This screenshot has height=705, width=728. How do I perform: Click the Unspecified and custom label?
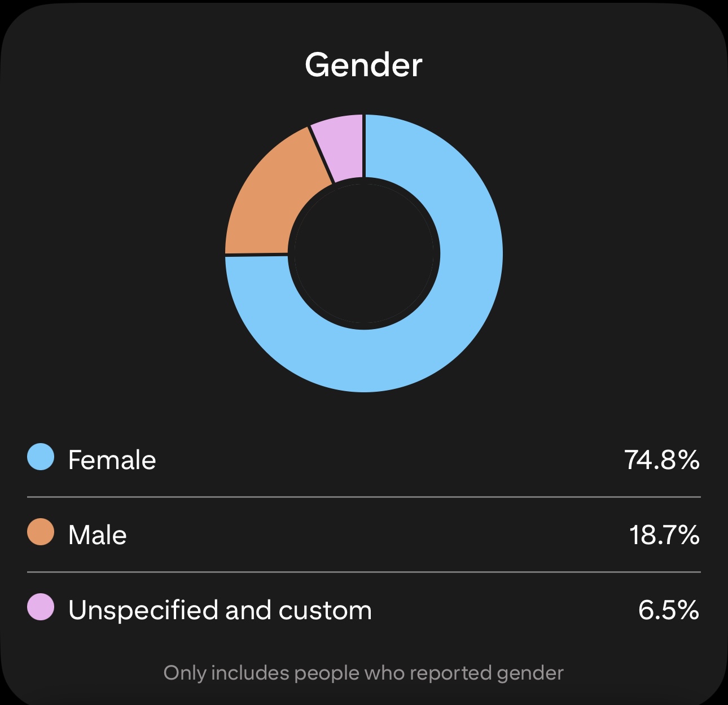220,610
